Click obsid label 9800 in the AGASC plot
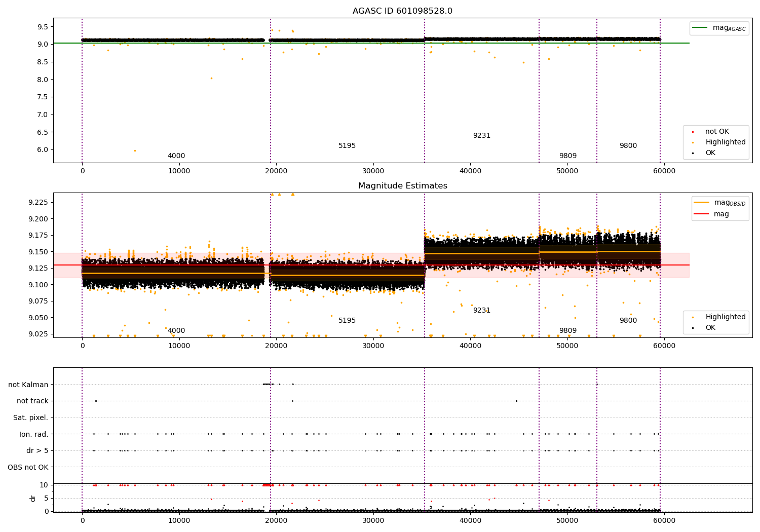760x532 pixels. pos(628,146)
